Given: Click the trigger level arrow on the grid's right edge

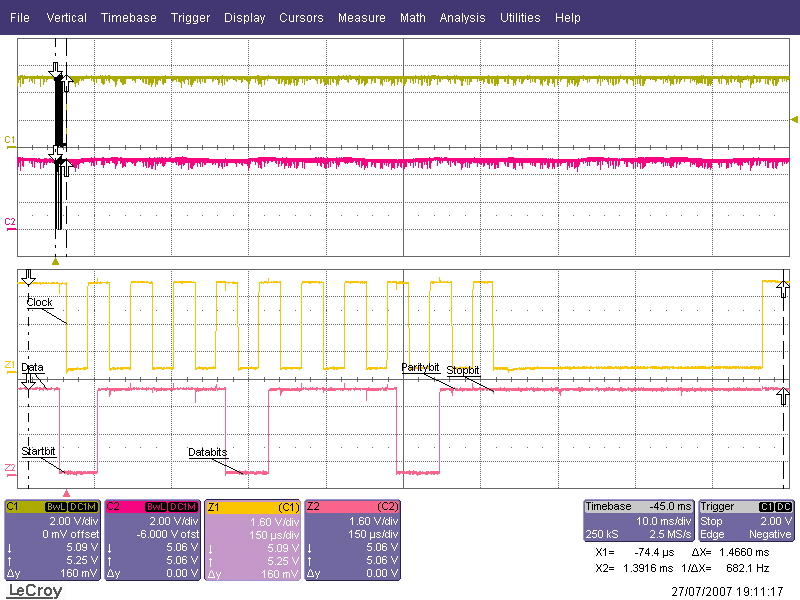Looking at the screenshot, I should 794,119.
